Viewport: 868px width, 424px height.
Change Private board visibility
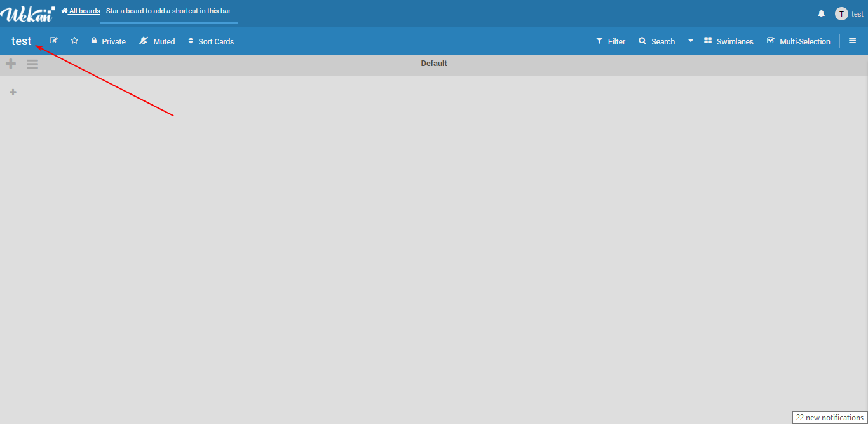click(x=108, y=41)
